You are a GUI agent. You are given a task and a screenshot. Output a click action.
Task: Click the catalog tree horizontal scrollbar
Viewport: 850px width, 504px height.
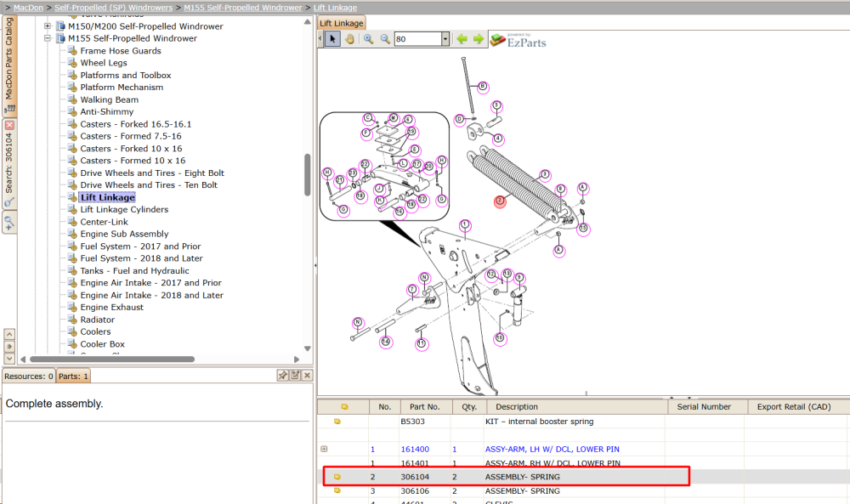[x=112, y=360]
